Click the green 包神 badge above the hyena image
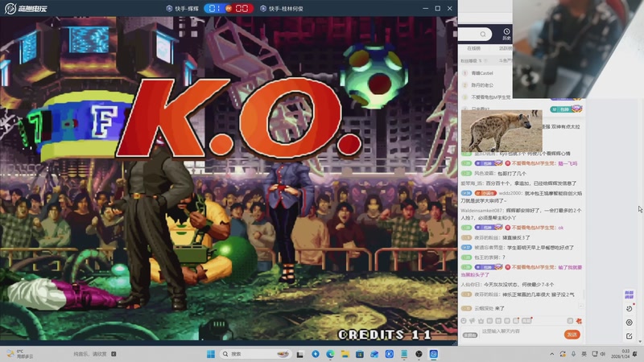 (566, 109)
